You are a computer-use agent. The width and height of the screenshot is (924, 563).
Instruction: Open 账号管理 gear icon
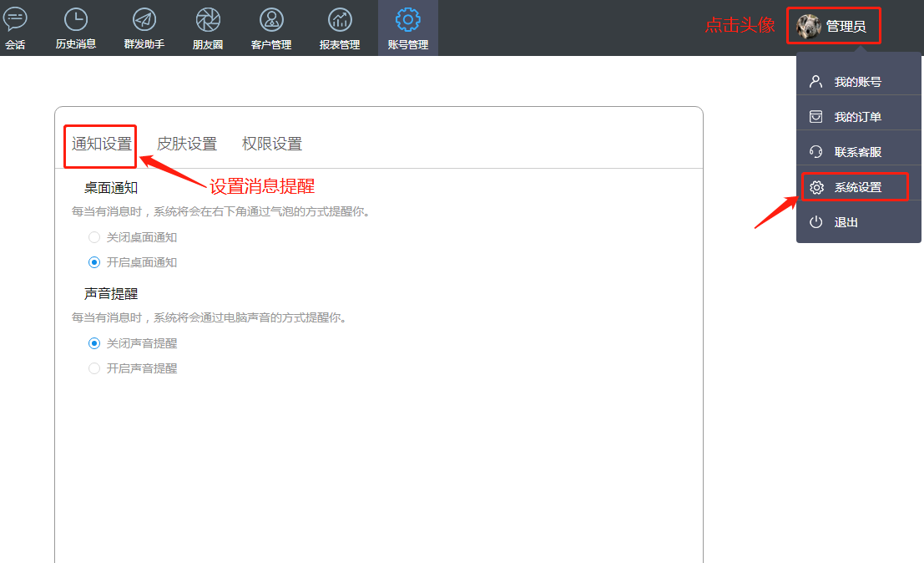(x=408, y=20)
